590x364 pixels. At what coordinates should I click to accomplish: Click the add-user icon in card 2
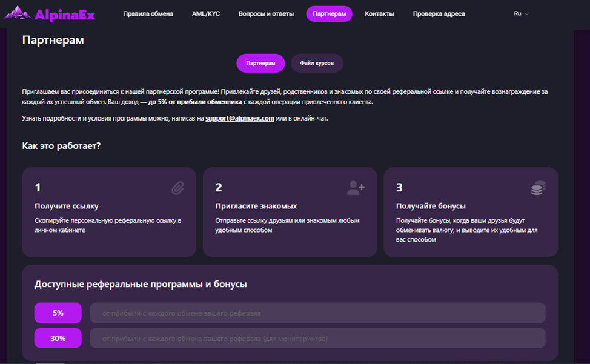(x=356, y=188)
